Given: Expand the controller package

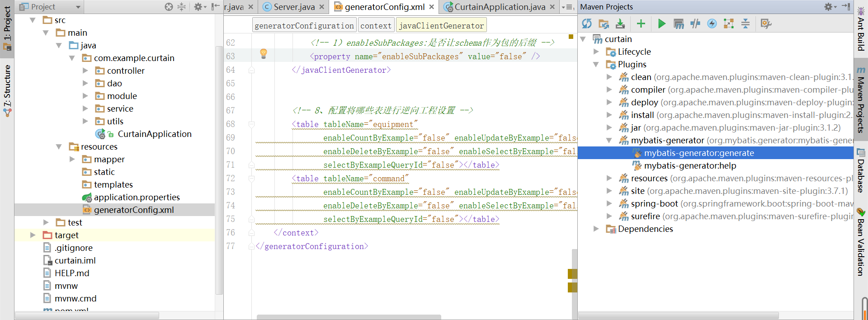Looking at the screenshot, I should [x=85, y=71].
